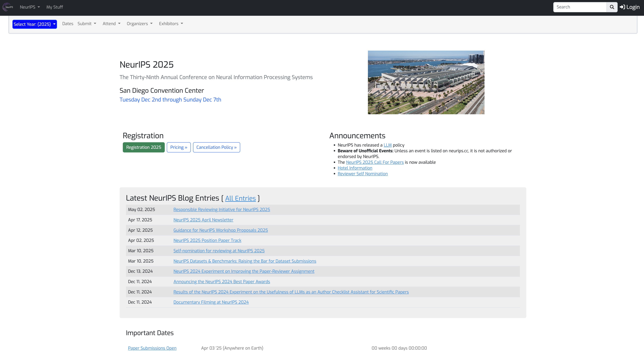Click the Registration 2025 button

tap(143, 147)
